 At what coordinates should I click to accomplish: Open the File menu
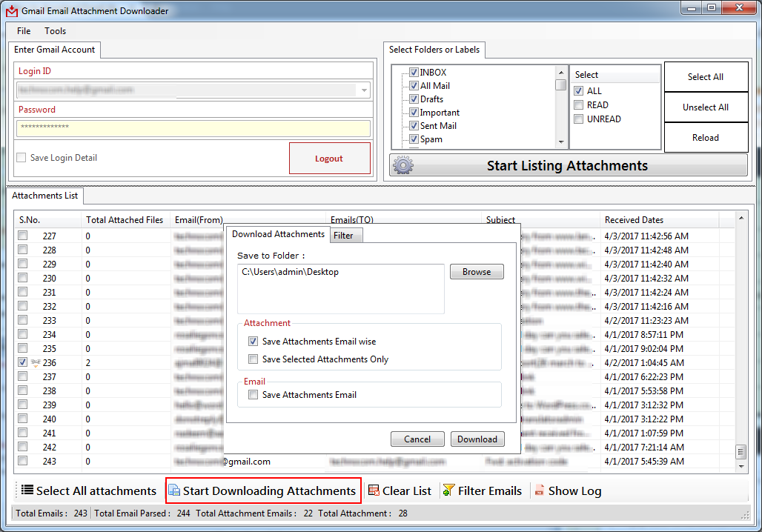[24, 31]
